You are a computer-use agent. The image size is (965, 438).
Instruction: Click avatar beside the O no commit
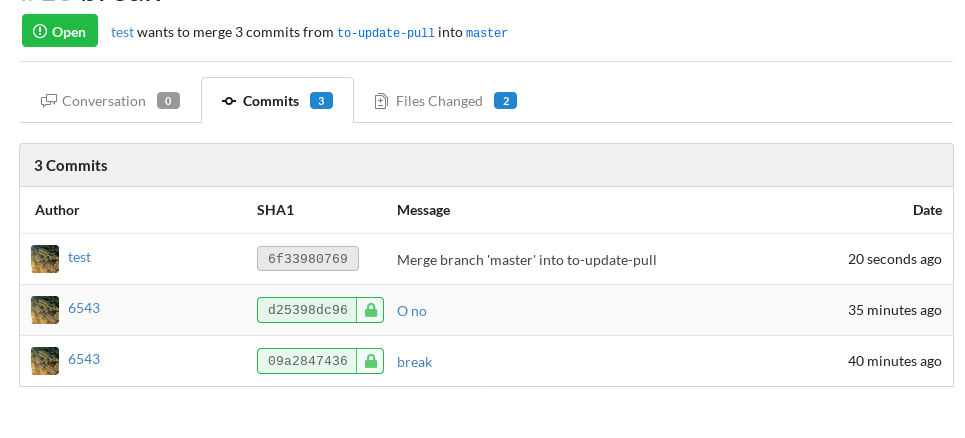click(x=45, y=310)
